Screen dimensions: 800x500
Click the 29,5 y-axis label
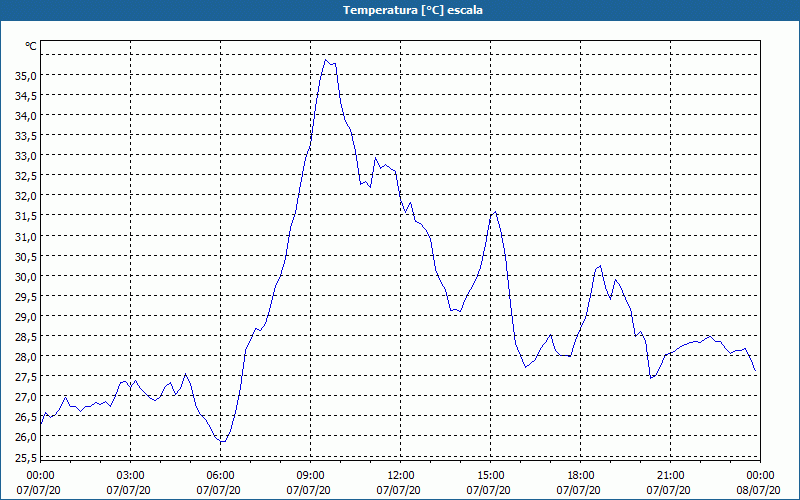coord(26,296)
